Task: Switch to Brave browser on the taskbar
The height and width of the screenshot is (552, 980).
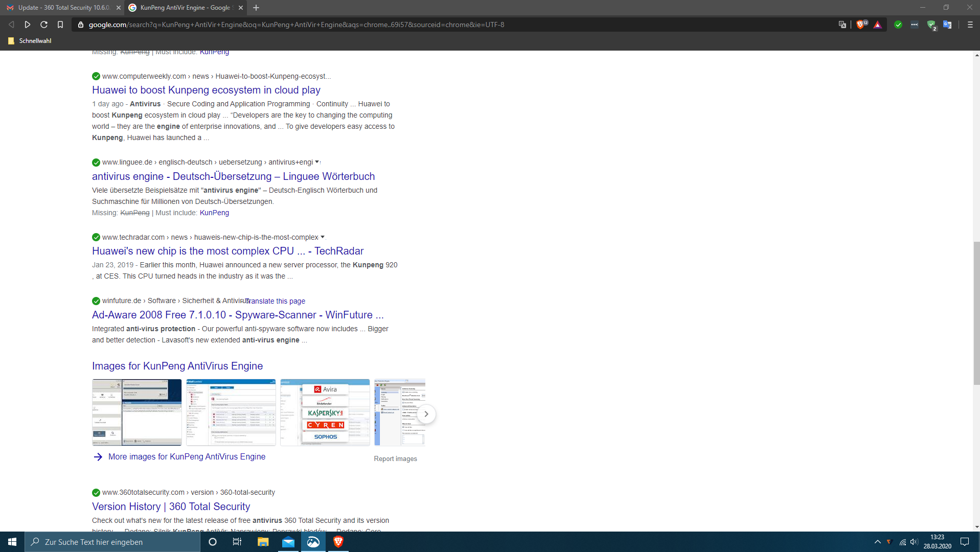Action: 338,542
